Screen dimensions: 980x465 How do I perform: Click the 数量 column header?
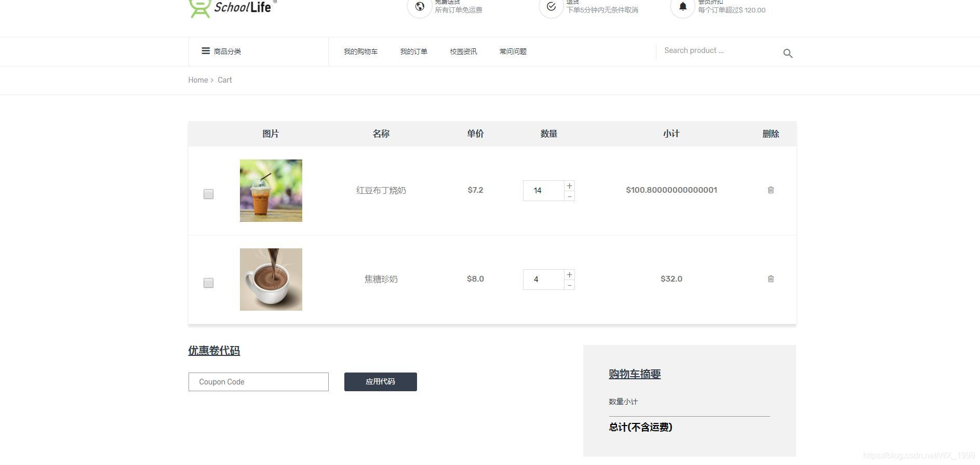pos(548,134)
